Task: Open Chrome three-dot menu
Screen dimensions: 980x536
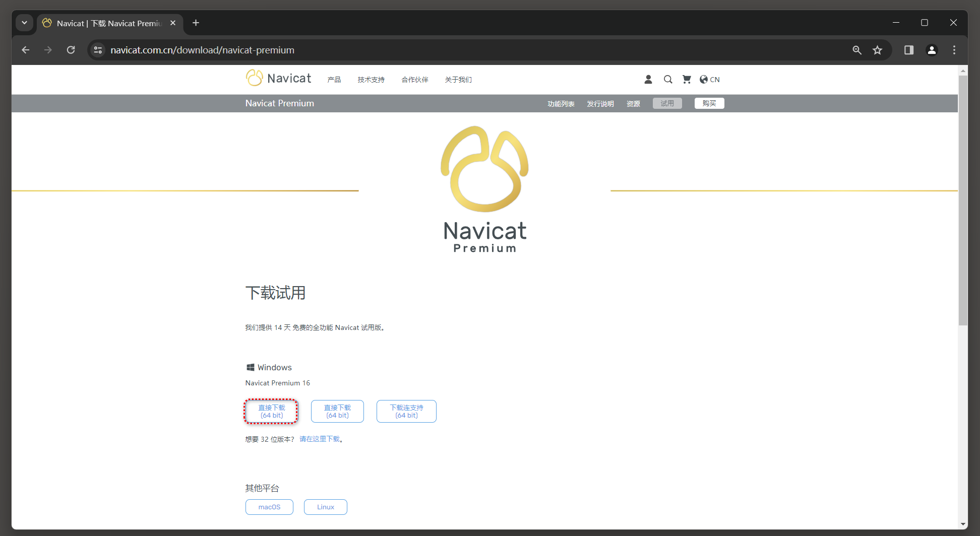Action: [x=954, y=50]
